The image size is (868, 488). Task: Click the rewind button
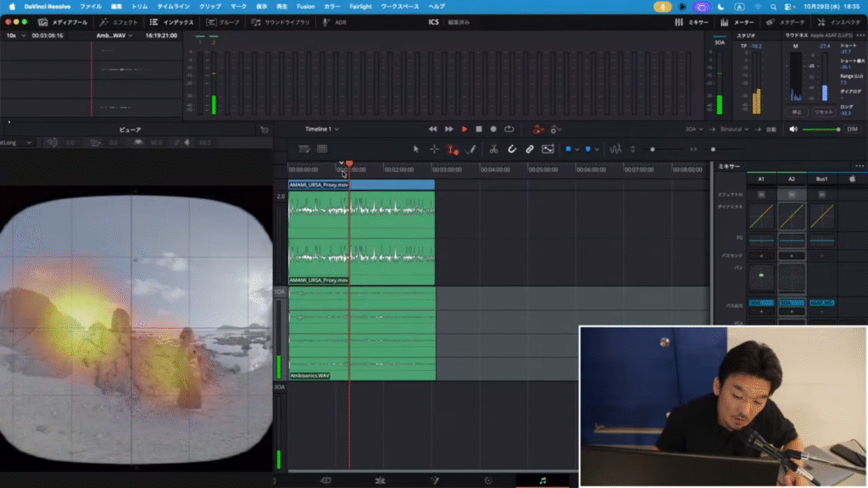pos(433,129)
